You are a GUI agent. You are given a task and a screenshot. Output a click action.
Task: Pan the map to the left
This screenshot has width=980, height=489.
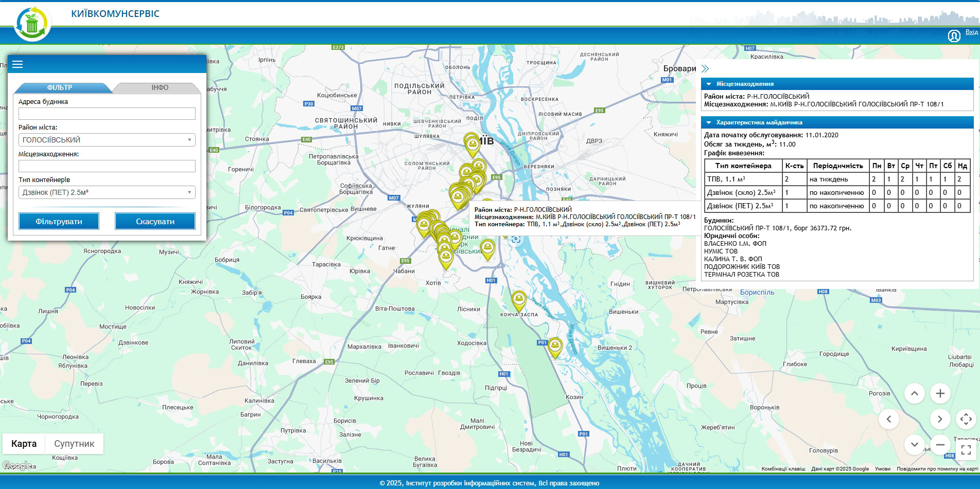(888, 419)
